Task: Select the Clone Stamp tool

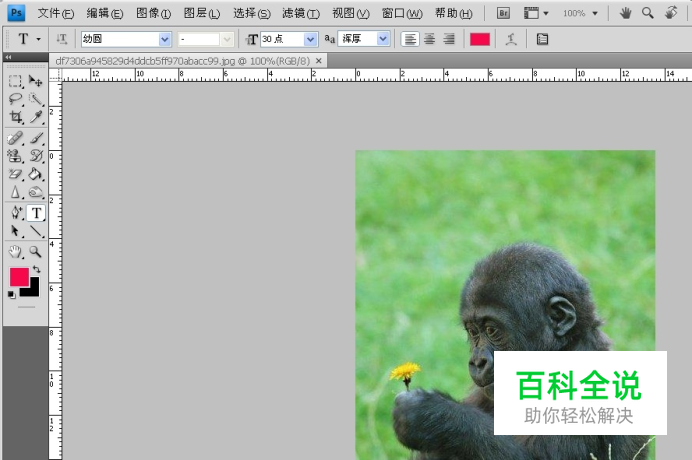Action: tap(15, 156)
